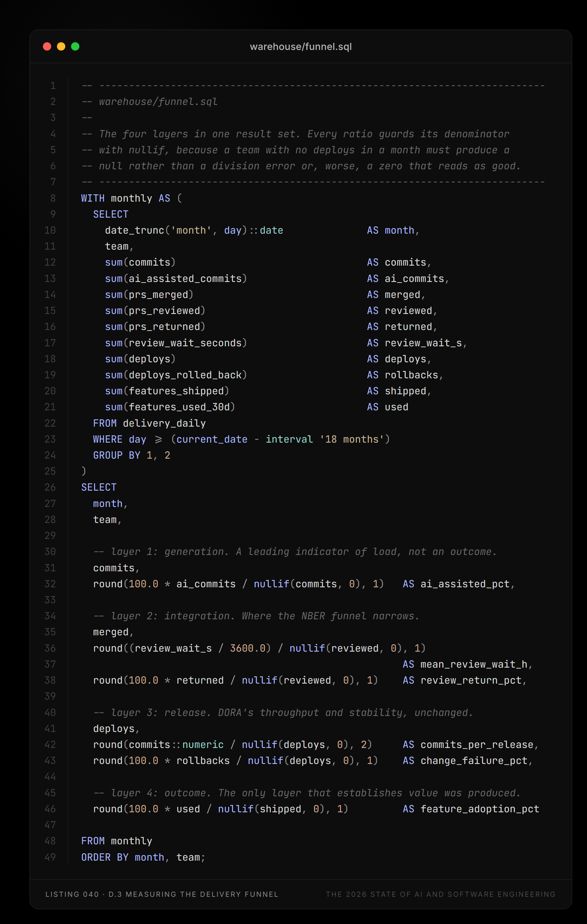Click 'GROUP BY 1, 2' on line 24
This screenshot has height=924, width=587.
(132, 455)
